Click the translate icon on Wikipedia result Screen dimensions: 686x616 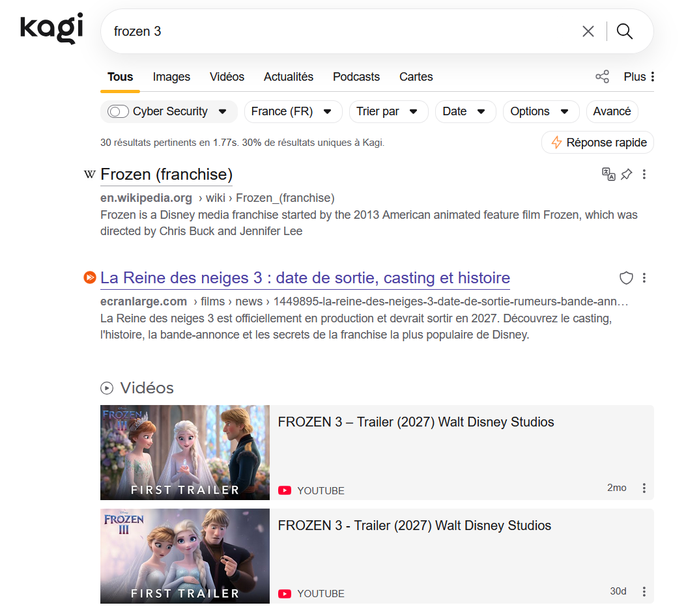[x=608, y=174]
